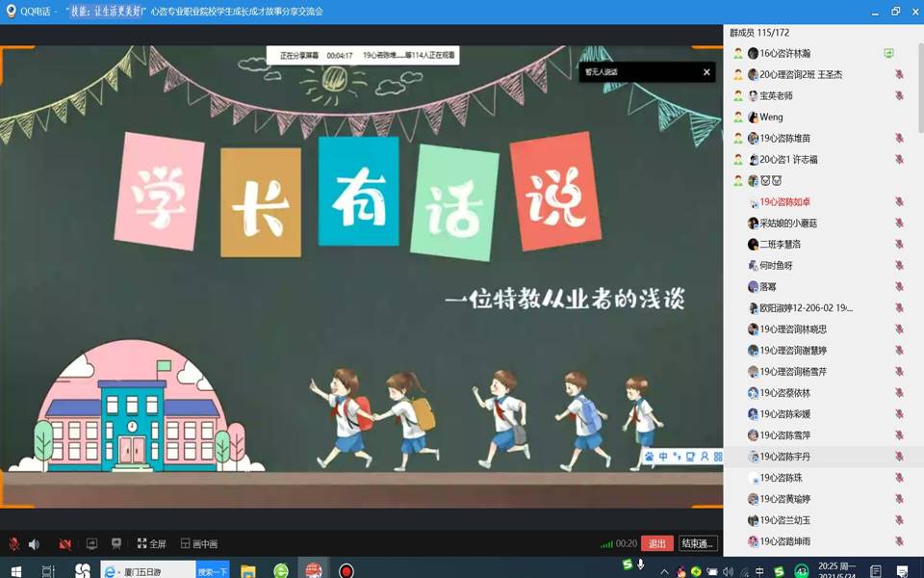Unmute the microphone in call toolbar
Screen dimensions: 924x578
13,544
